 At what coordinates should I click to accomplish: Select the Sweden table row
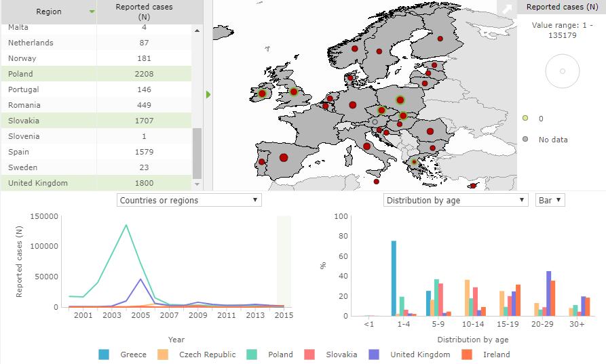click(96, 167)
